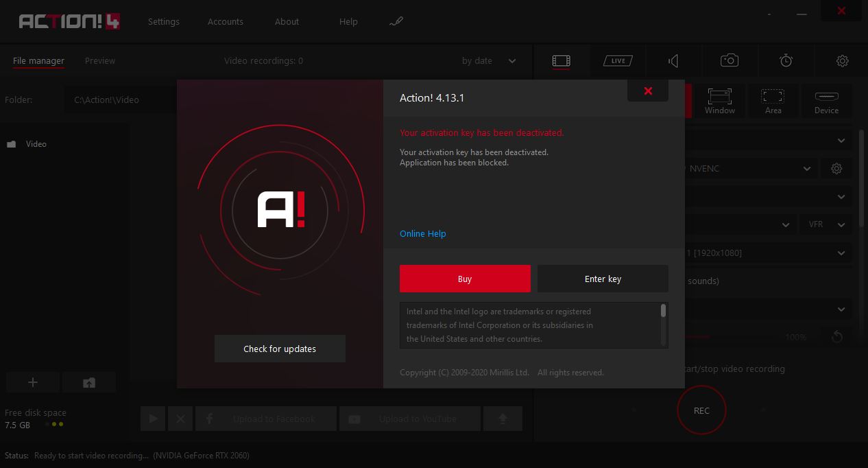Open the benchmark stopwatch icon

[786, 61]
